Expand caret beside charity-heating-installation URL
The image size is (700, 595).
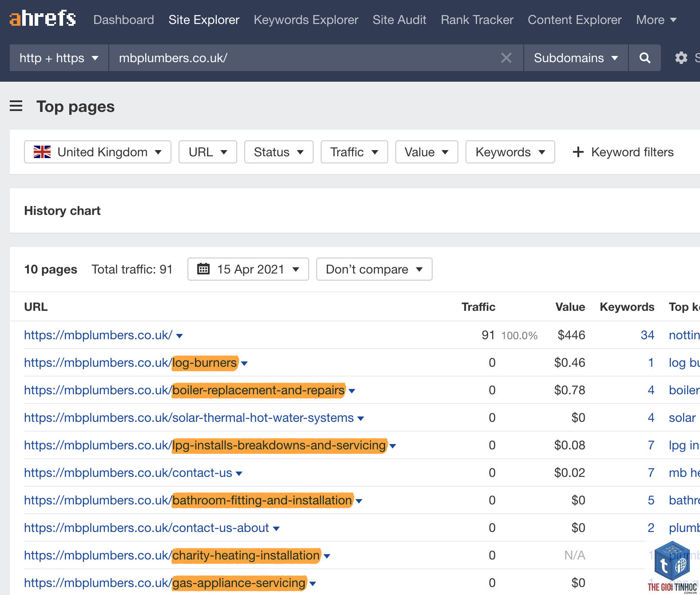click(x=327, y=556)
